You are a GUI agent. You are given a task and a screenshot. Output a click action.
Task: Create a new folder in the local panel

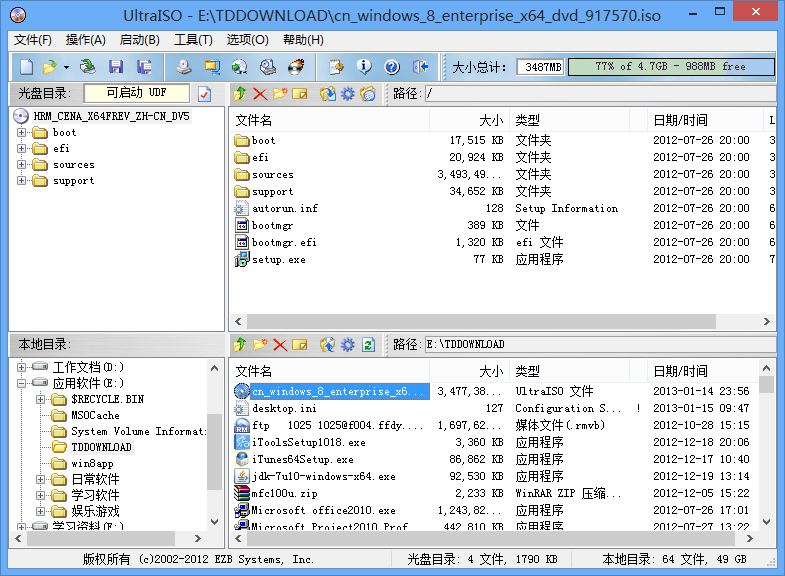pyautogui.click(x=260, y=345)
